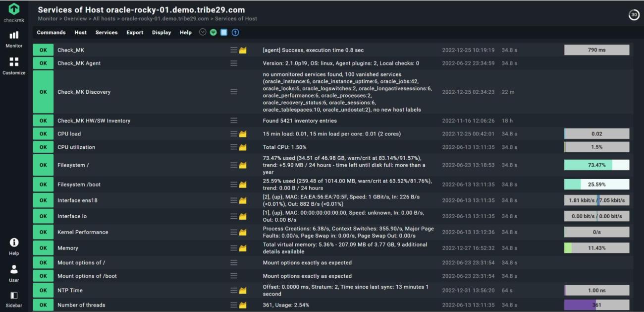Toggle the light blue square toolbar button
644x312 pixels.
pyautogui.click(x=224, y=32)
